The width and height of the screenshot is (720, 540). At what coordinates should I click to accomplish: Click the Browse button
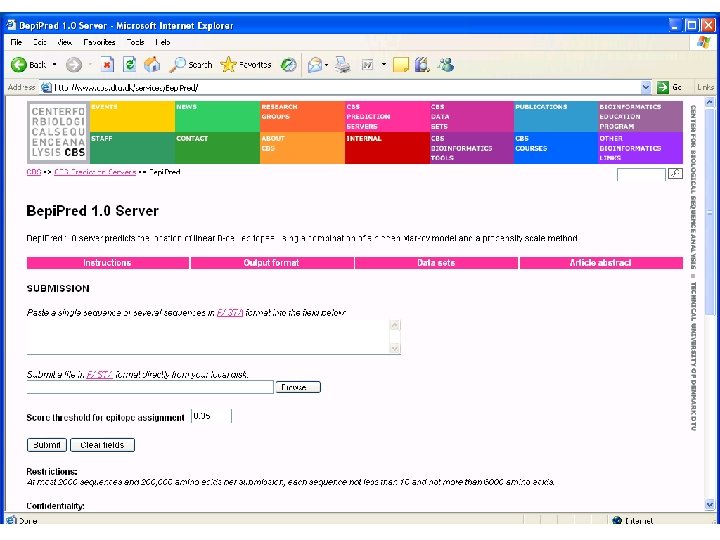[298, 387]
